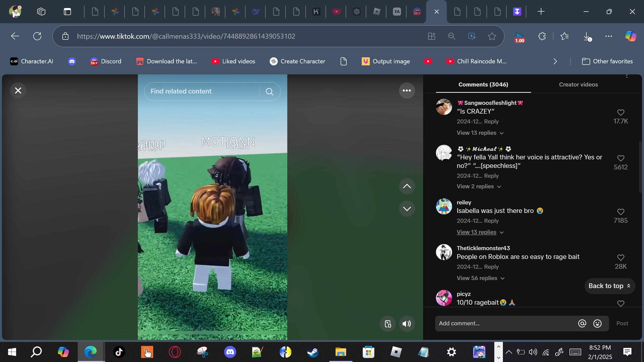
Task: Like reiley's Isabella comment
Action: pos(620,212)
